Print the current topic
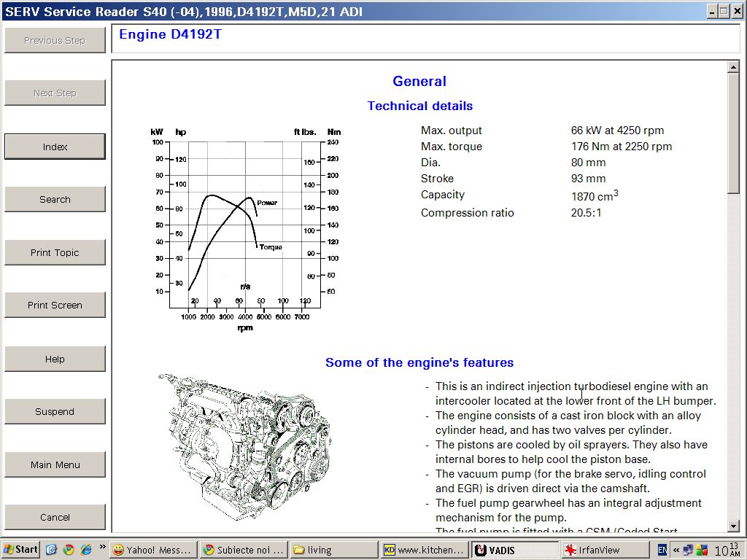Image resolution: width=747 pixels, height=560 pixels. coord(55,252)
